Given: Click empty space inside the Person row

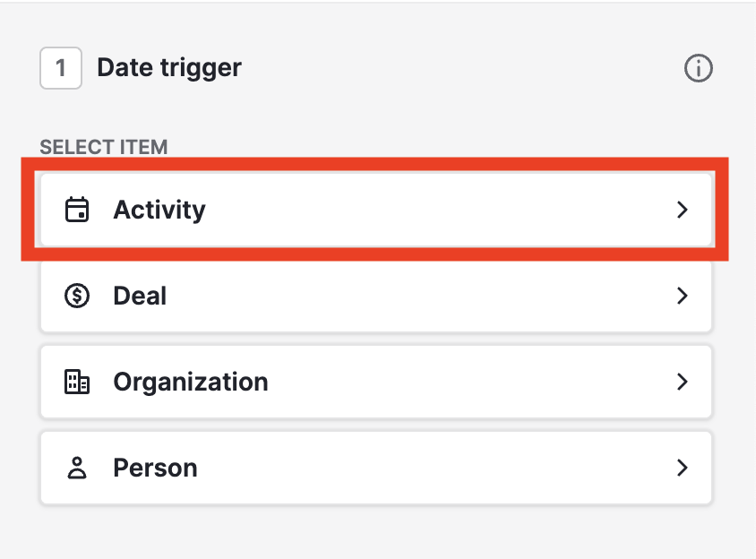Looking at the screenshot, I should pyautogui.click(x=430, y=468).
